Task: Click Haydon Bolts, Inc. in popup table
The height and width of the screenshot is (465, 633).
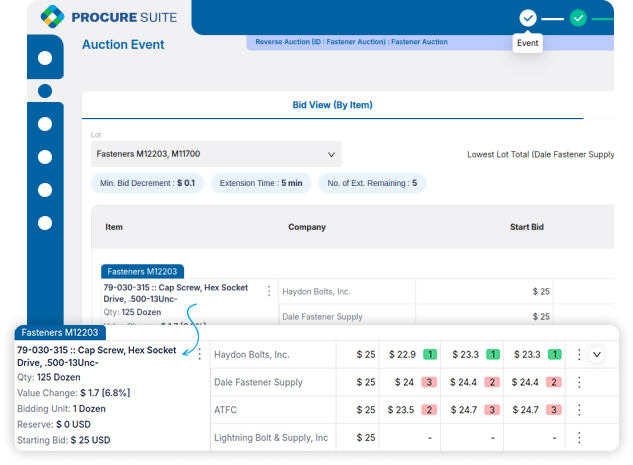Action: pos(252,354)
